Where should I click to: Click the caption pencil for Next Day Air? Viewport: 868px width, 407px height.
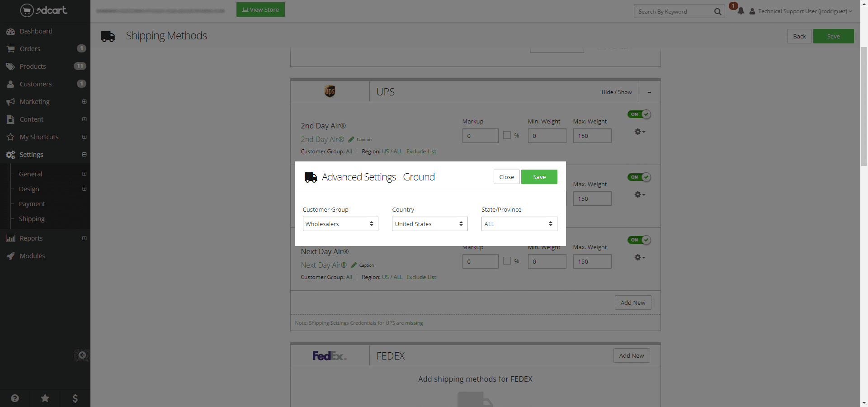tap(354, 265)
